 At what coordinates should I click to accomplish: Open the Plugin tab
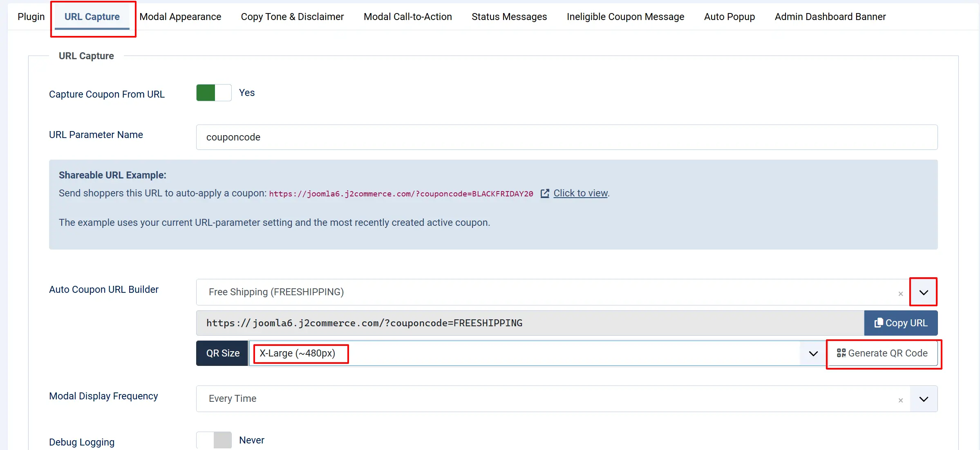31,17
